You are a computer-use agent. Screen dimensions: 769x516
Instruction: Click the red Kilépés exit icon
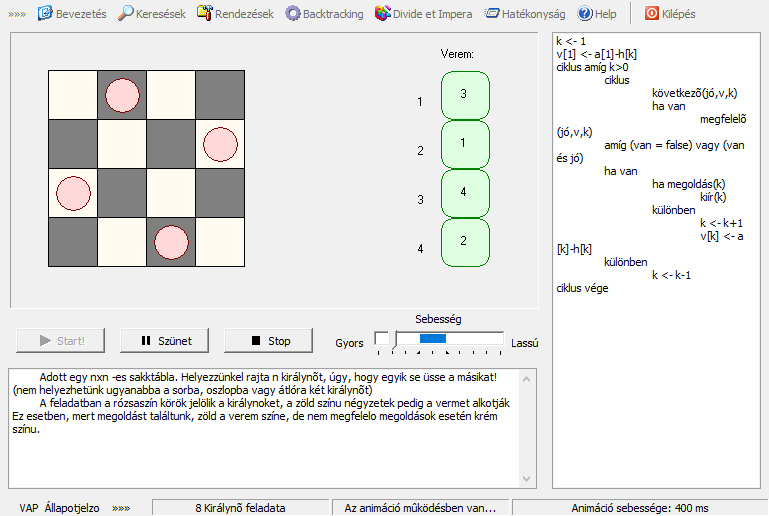coord(652,13)
